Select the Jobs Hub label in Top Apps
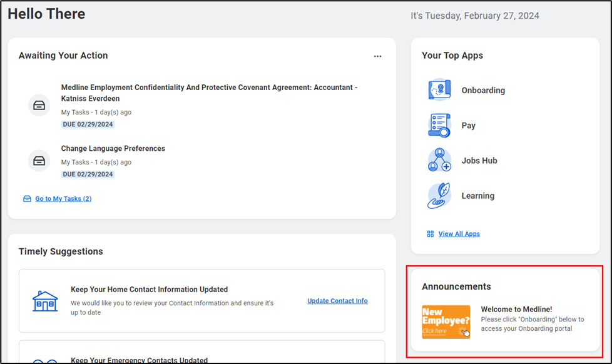 (479, 161)
